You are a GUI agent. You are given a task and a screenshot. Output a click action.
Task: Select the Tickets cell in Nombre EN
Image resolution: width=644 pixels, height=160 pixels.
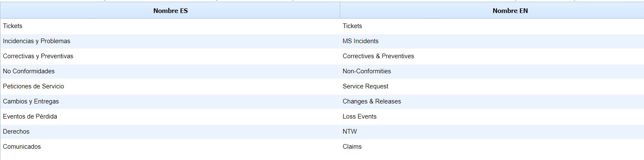coord(492,26)
